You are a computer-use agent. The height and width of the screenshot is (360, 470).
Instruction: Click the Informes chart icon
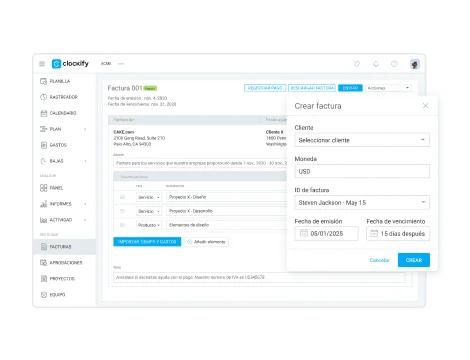click(43, 204)
